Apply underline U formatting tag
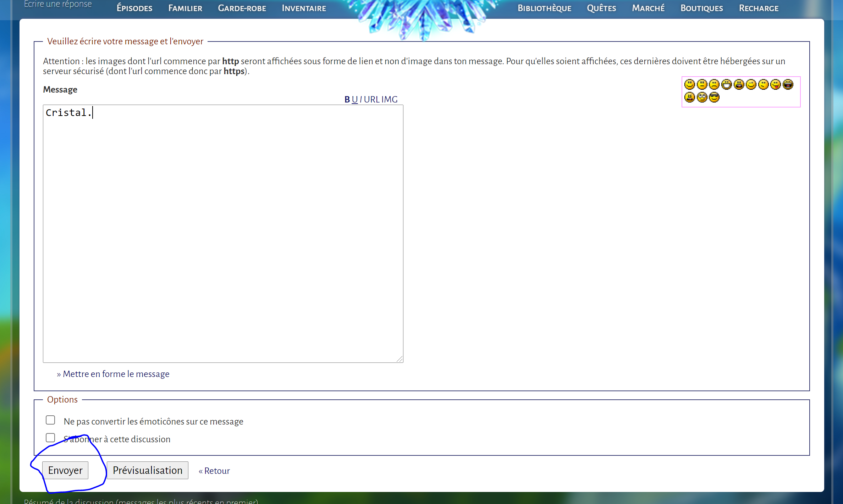 [354, 100]
